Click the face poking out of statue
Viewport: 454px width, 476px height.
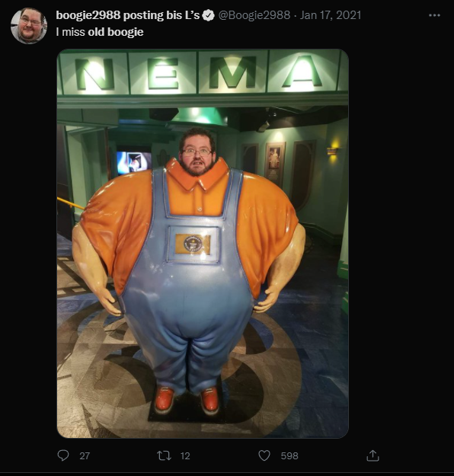pos(197,153)
